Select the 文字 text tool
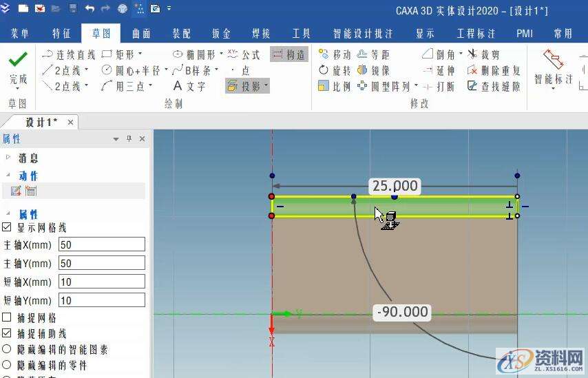 (189, 87)
